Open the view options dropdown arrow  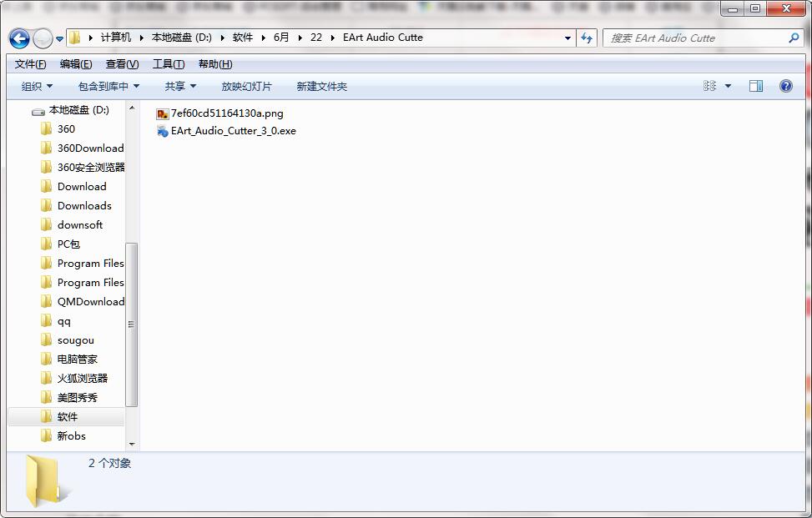(x=728, y=86)
